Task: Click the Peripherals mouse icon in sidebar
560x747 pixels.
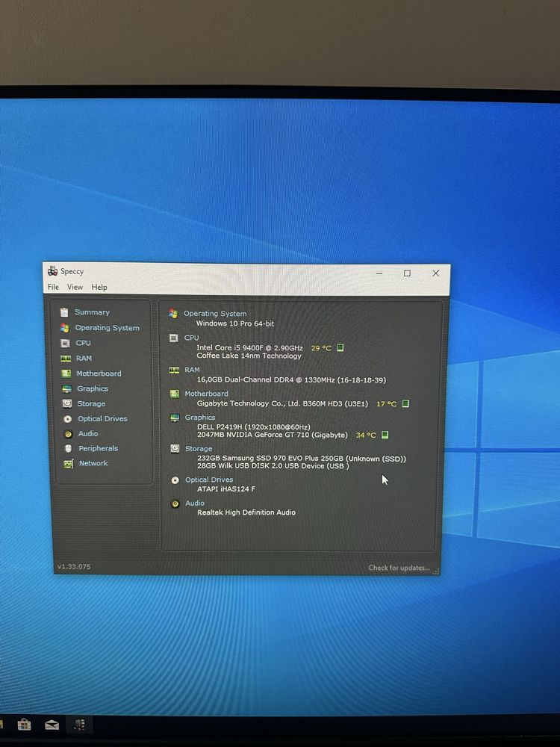Action: pos(68,449)
